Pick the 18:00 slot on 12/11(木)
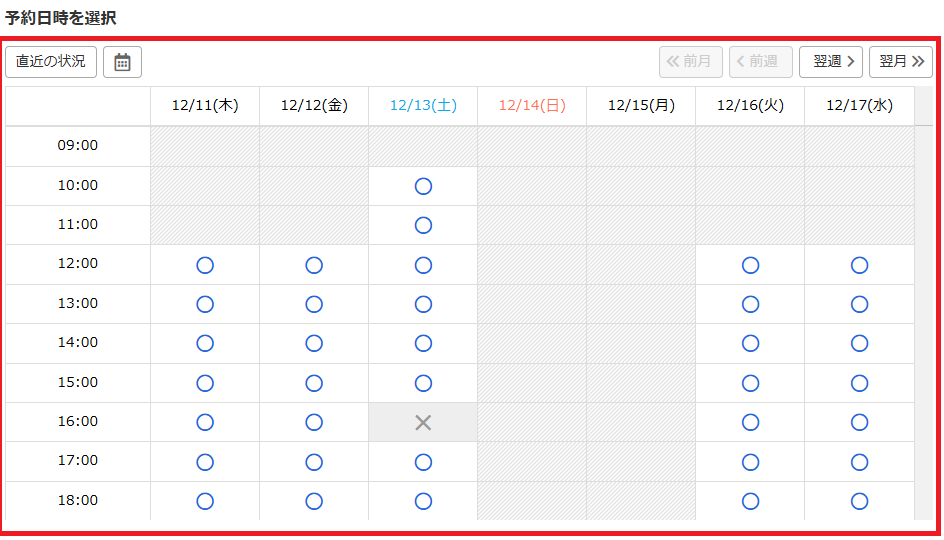 (x=205, y=501)
